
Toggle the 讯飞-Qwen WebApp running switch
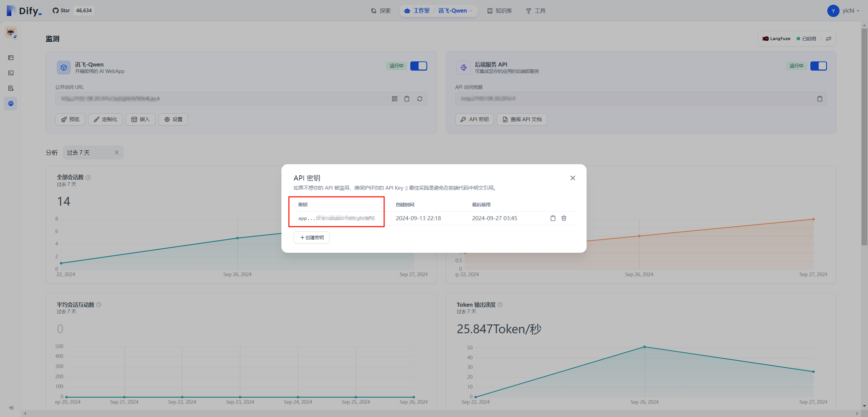point(419,66)
